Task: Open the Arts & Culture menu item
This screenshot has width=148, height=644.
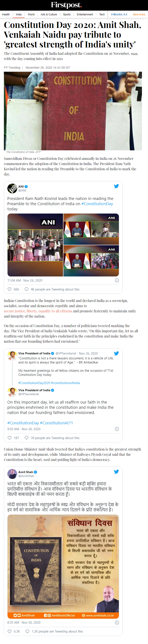Action: [x=49, y=15]
